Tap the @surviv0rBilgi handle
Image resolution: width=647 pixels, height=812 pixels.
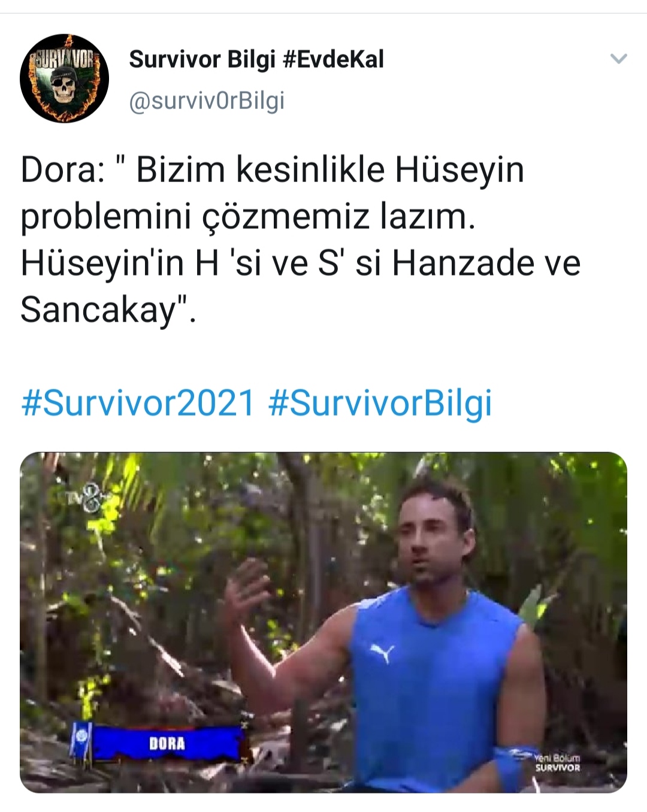[207, 101]
